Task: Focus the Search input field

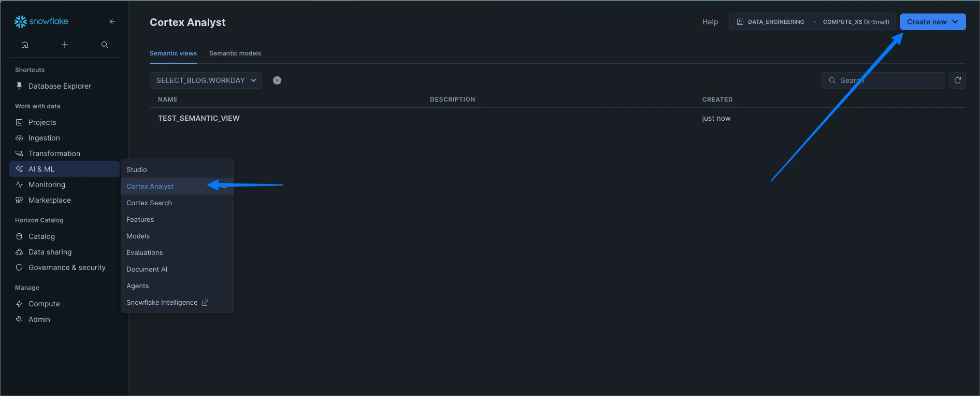Action: coord(883,80)
